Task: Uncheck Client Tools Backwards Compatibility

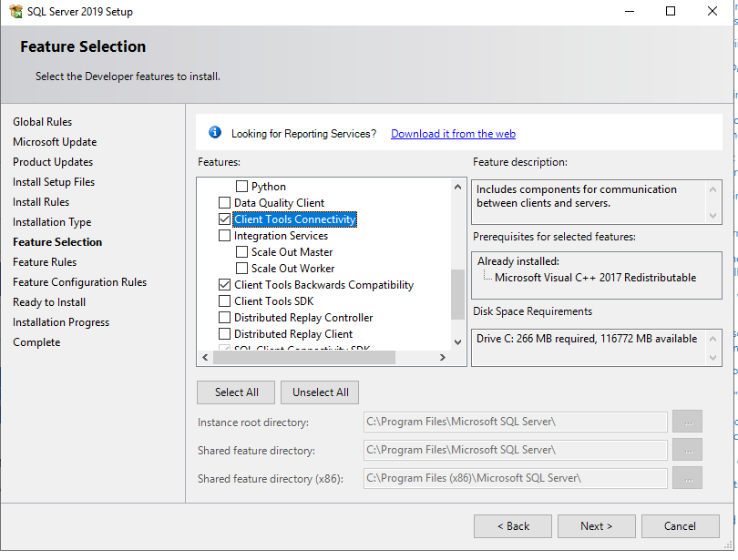Action: 224,284
